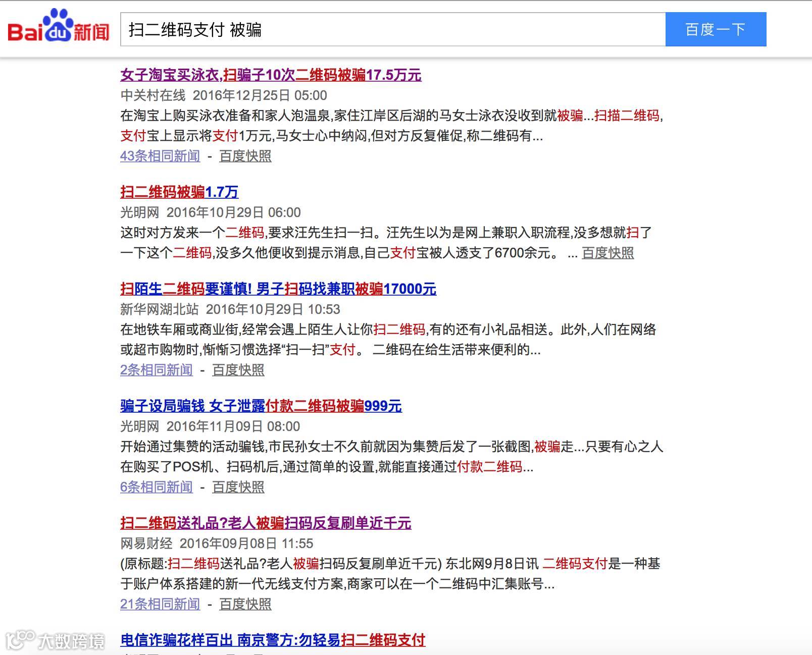Image resolution: width=812 pixels, height=655 pixels.
Task: Open headline 女子淘宝买泳衣,扫骗子10次二维码被骗17.5万元
Action: (271, 75)
